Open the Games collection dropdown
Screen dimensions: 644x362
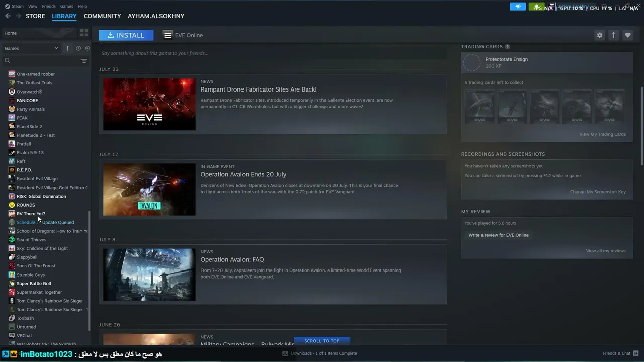31,48
